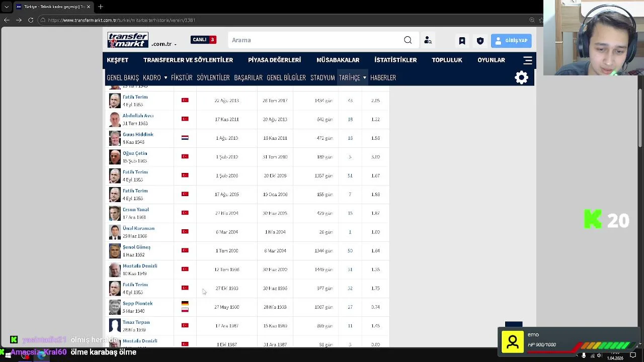Open the PİYASA DEĞERLERİ menu
The height and width of the screenshot is (362, 644).
click(x=274, y=60)
